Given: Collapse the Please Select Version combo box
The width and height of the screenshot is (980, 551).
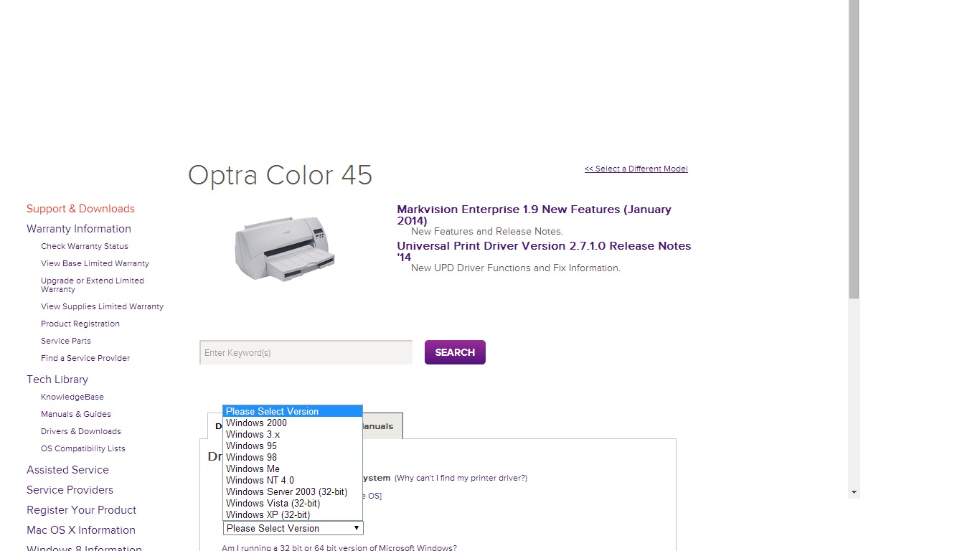Looking at the screenshot, I should (293, 528).
